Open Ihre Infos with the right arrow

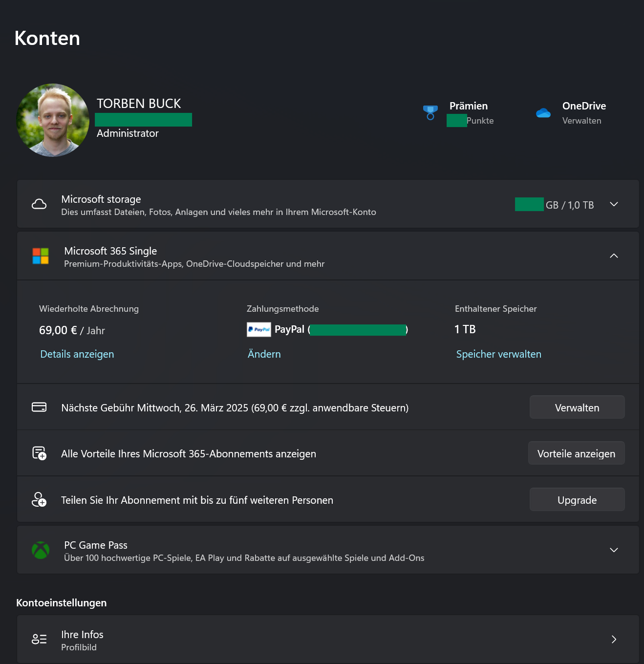[x=614, y=639]
